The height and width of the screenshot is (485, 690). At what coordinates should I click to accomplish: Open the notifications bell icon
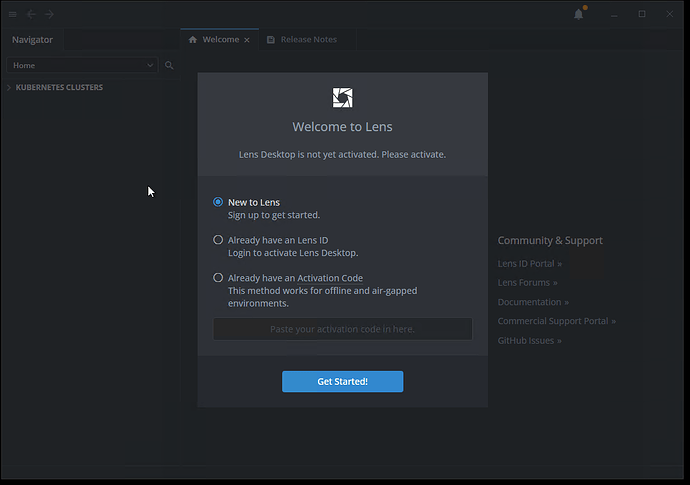[x=579, y=14]
